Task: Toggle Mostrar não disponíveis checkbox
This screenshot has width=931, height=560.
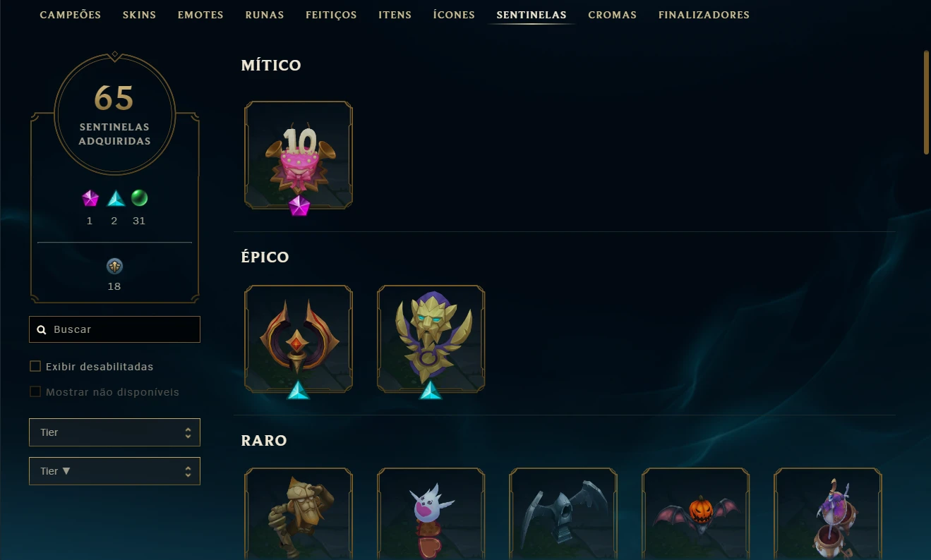Action: (x=35, y=391)
